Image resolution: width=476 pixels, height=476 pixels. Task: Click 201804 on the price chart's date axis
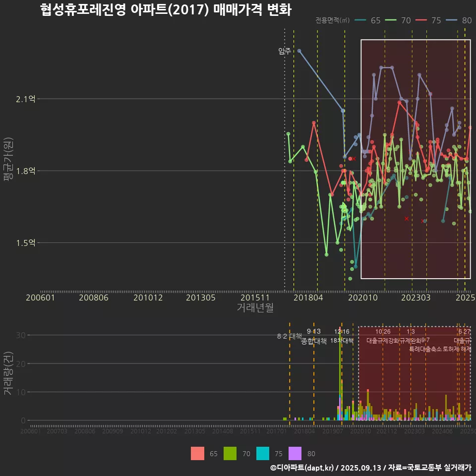click(308, 297)
